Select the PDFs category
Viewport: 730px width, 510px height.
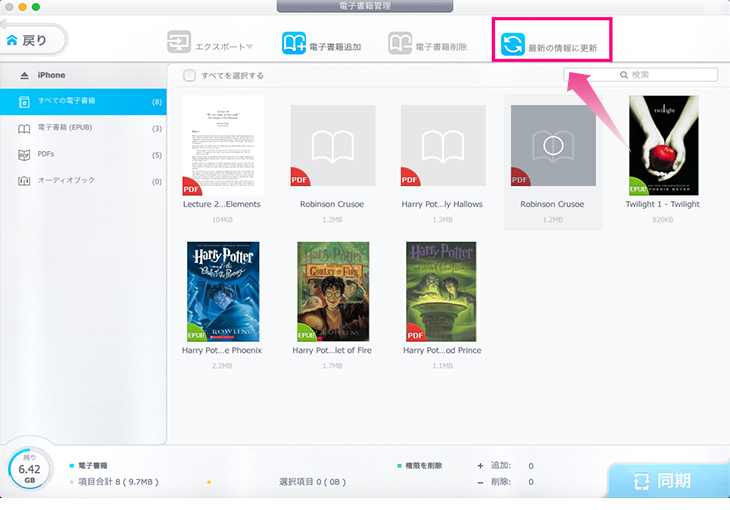(x=83, y=155)
